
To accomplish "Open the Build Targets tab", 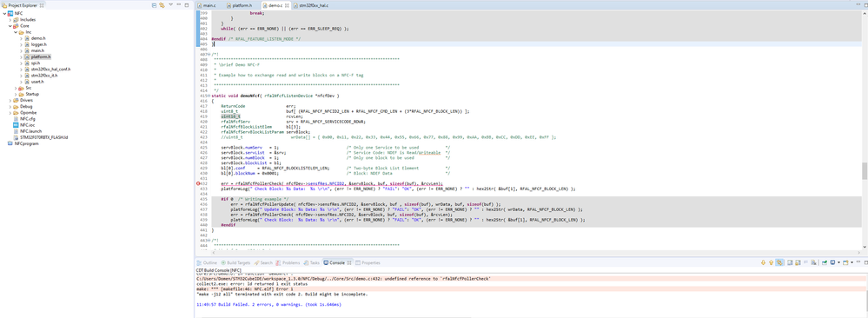I will pos(237,262).
